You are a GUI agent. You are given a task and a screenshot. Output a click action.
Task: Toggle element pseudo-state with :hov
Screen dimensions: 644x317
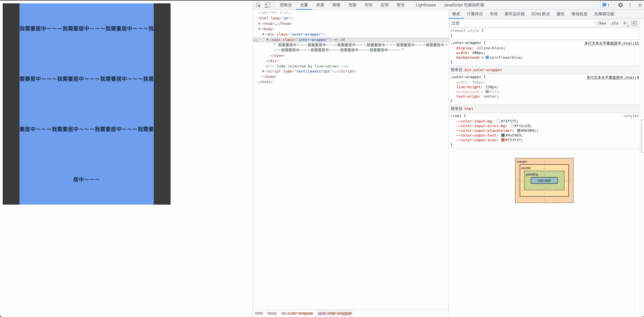(602, 23)
